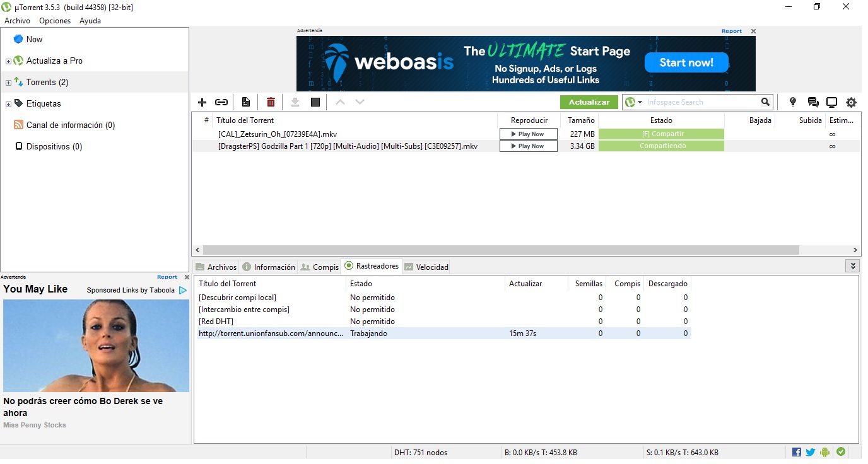Screen dimensions: 868x464
Task: Open the search engine dropdown arrow
Action: [640, 102]
